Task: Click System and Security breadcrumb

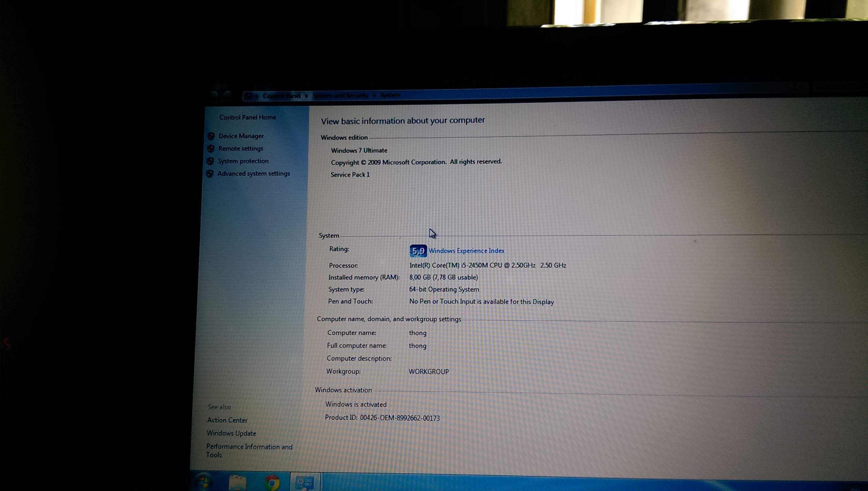Action: pos(340,96)
